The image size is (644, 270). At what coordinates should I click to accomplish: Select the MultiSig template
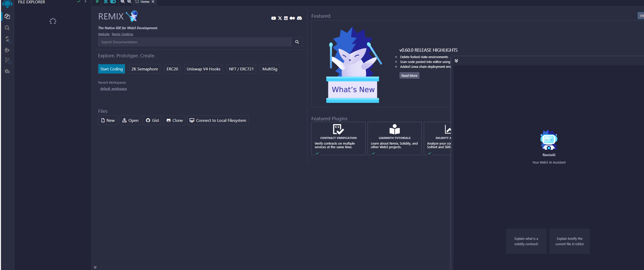pyautogui.click(x=270, y=69)
